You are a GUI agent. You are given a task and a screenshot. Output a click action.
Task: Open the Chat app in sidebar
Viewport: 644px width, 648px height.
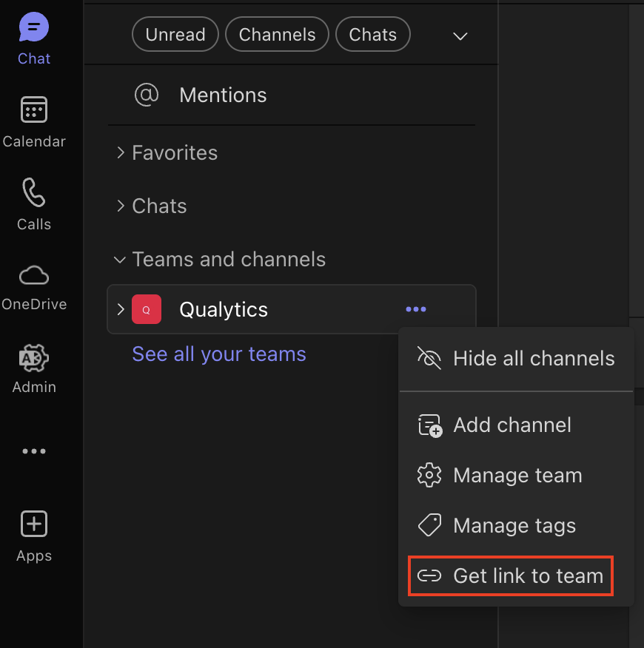tap(34, 38)
